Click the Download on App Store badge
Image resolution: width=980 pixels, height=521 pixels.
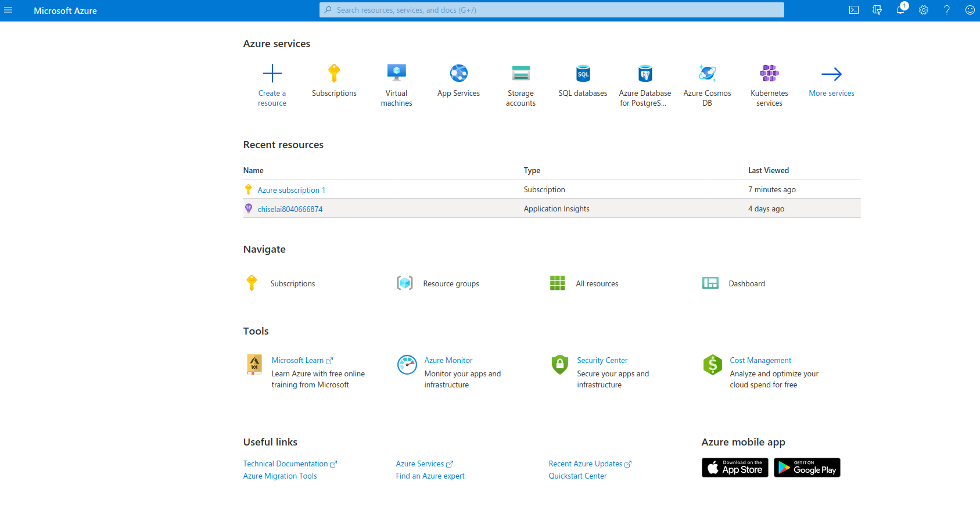point(735,468)
